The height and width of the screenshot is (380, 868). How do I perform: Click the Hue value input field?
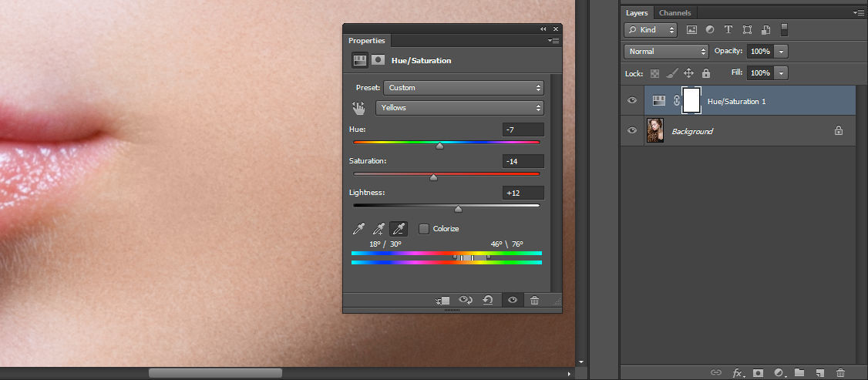[x=523, y=129]
